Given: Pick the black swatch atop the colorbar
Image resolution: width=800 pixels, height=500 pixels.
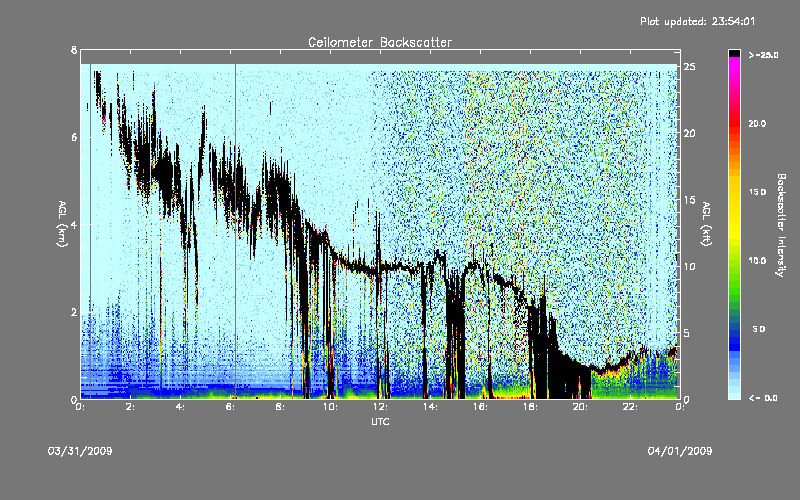Looking at the screenshot, I should pos(734,54).
